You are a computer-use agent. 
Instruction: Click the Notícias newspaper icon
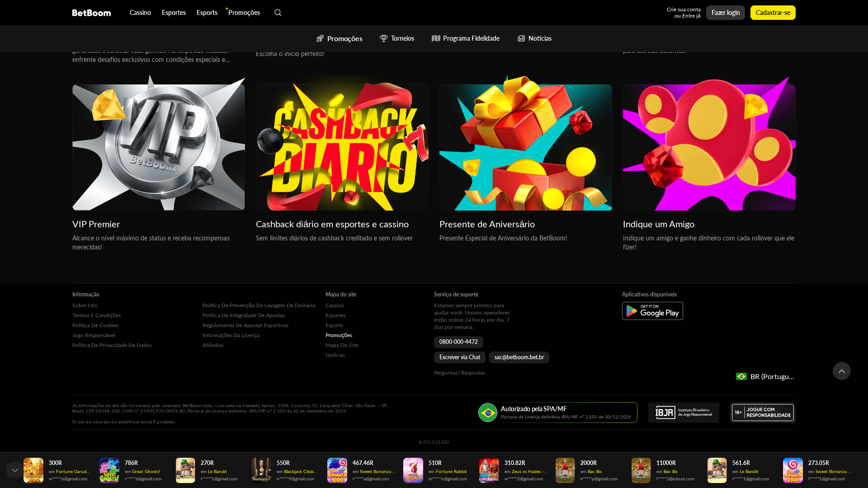[x=521, y=38]
